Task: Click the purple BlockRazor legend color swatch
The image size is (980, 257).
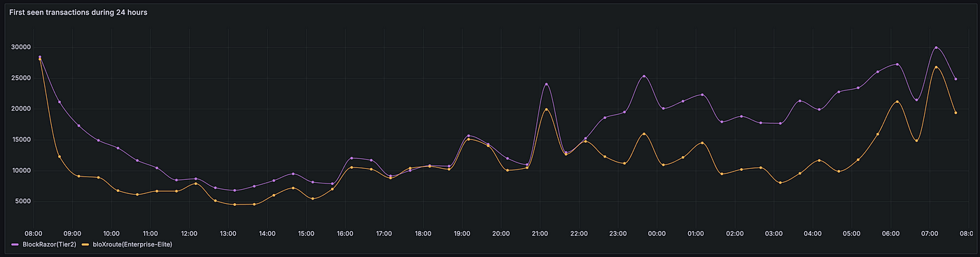Action: [15, 244]
